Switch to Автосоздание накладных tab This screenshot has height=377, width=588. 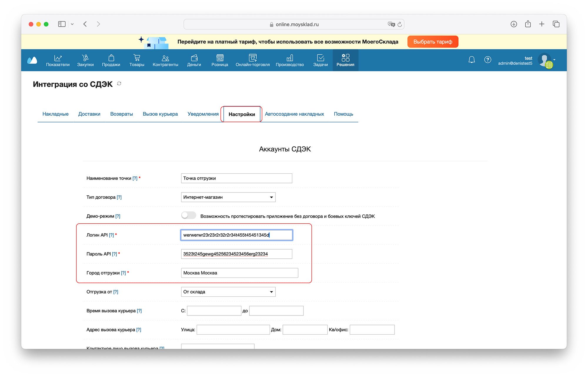pos(294,114)
